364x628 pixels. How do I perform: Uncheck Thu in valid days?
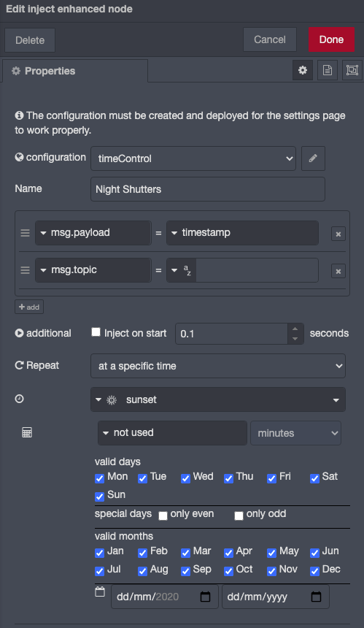pos(228,478)
